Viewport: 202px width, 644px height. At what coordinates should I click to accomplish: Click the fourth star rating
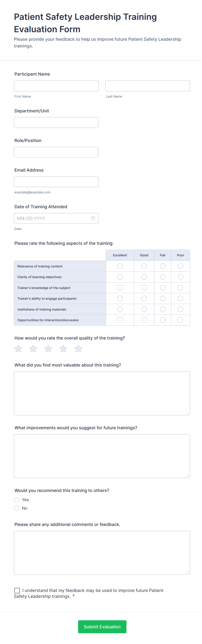(x=63, y=348)
